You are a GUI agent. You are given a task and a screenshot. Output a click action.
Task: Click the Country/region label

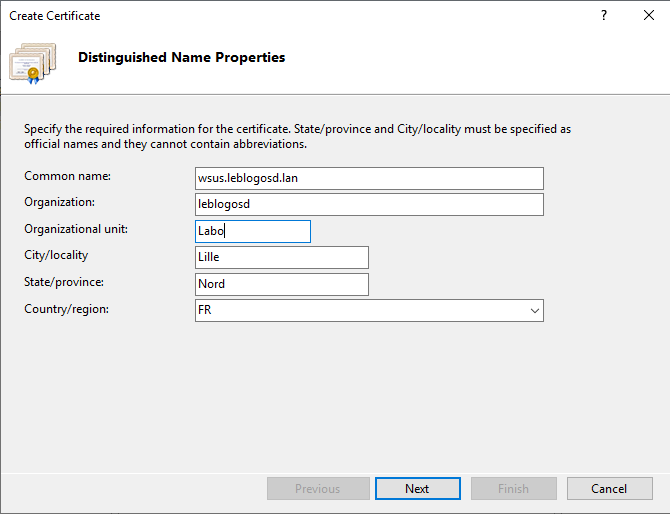[66, 309]
